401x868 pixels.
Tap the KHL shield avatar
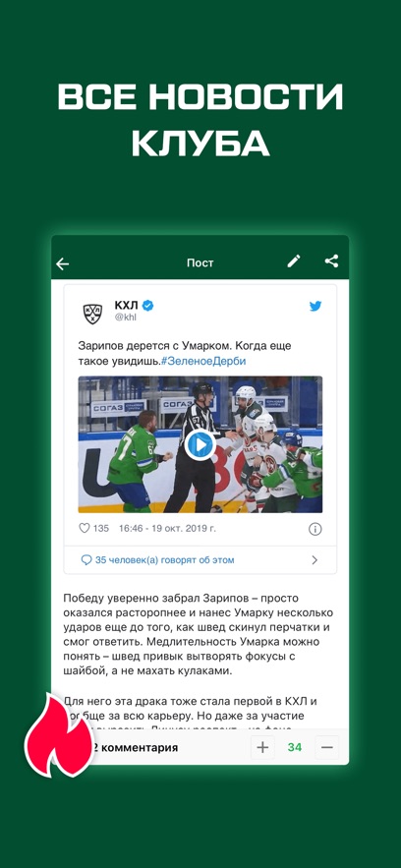[x=92, y=313]
